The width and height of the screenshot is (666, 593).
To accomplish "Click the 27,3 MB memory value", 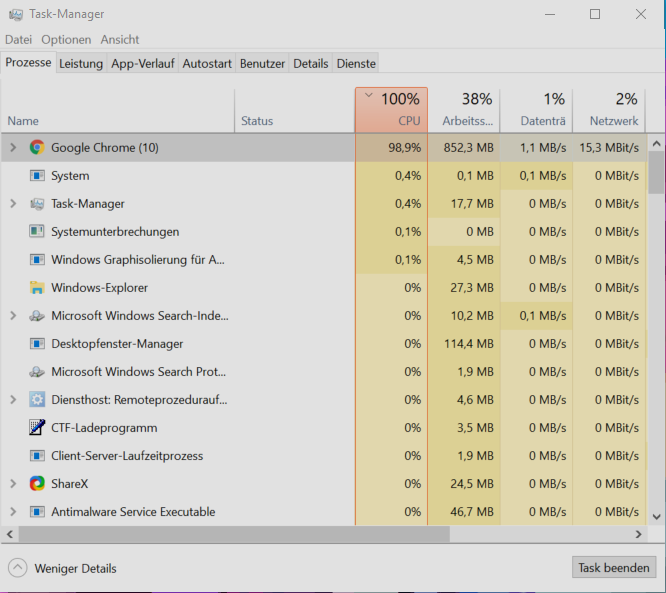I will pyautogui.click(x=472, y=288).
